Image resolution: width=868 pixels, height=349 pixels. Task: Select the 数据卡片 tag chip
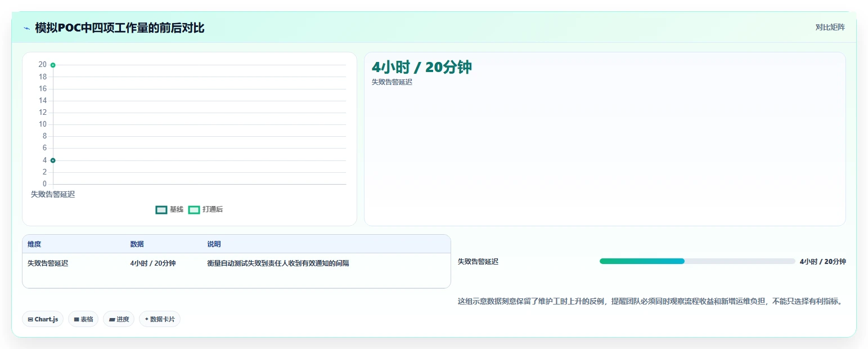point(160,319)
